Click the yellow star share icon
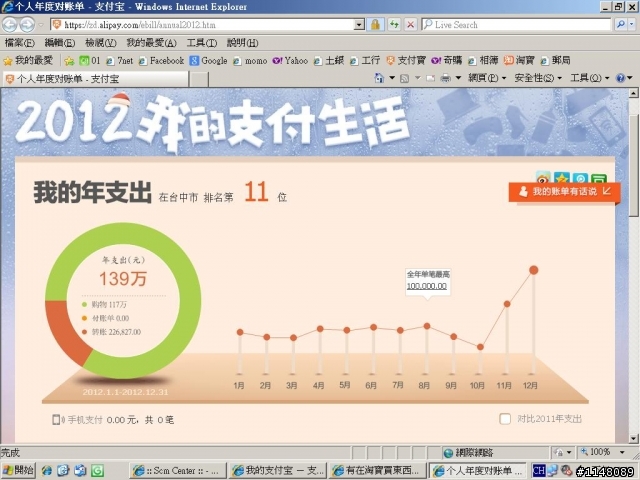This screenshot has width=640, height=480. (x=562, y=178)
